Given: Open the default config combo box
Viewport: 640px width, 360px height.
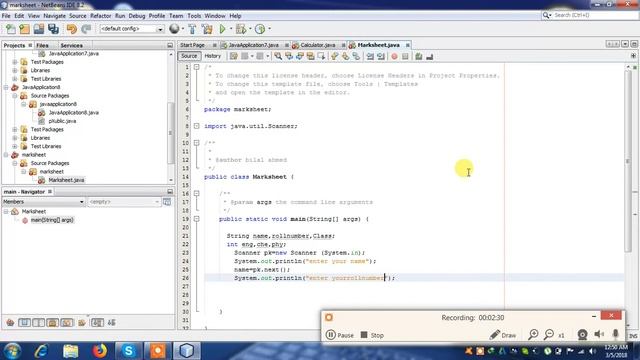Looking at the screenshot, I should click(131, 29).
